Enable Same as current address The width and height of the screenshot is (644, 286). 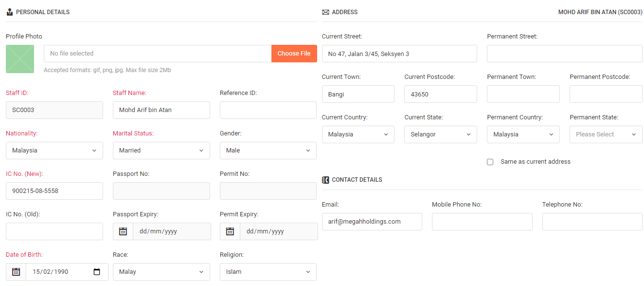[490, 161]
